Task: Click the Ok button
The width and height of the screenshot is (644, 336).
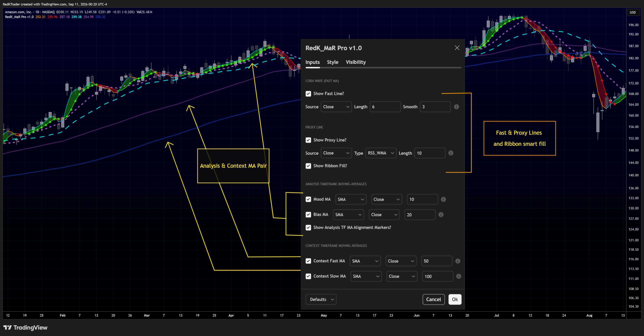Action: point(455,299)
